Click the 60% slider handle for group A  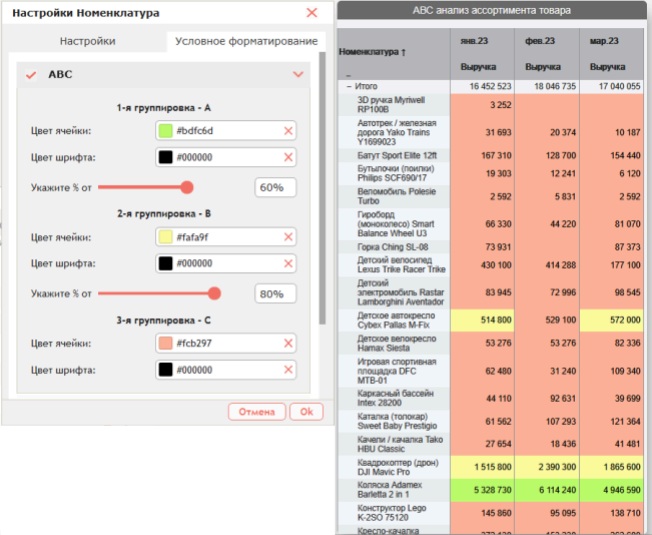187,187
